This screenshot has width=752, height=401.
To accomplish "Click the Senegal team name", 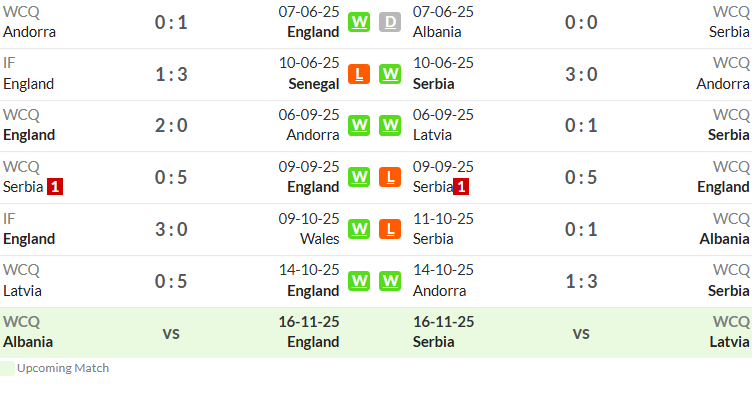I will [314, 84].
